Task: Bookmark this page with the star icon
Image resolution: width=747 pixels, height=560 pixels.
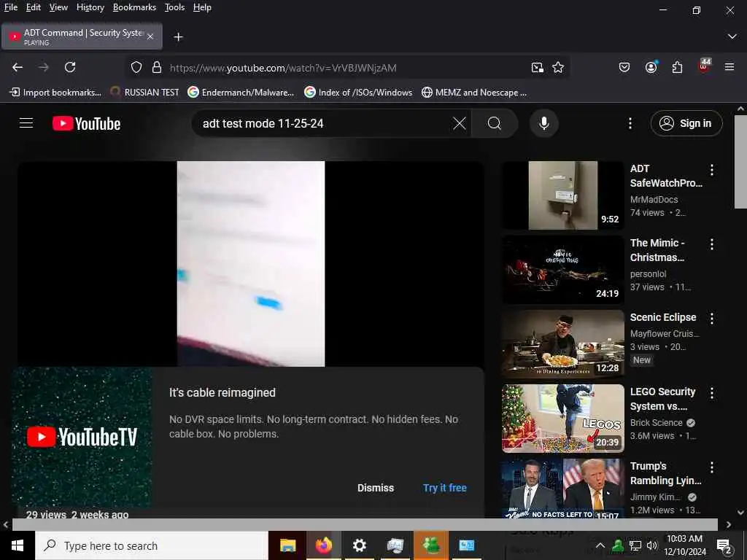Action: coord(558,68)
